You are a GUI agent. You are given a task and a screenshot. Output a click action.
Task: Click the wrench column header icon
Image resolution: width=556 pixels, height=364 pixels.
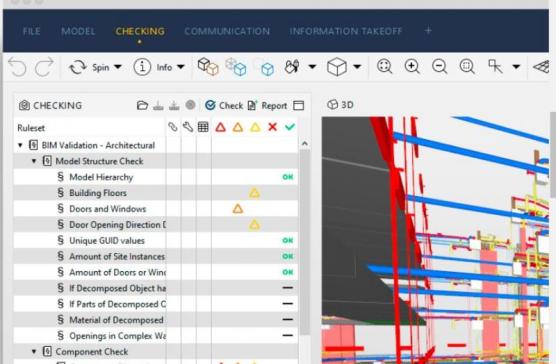point(188,127)
